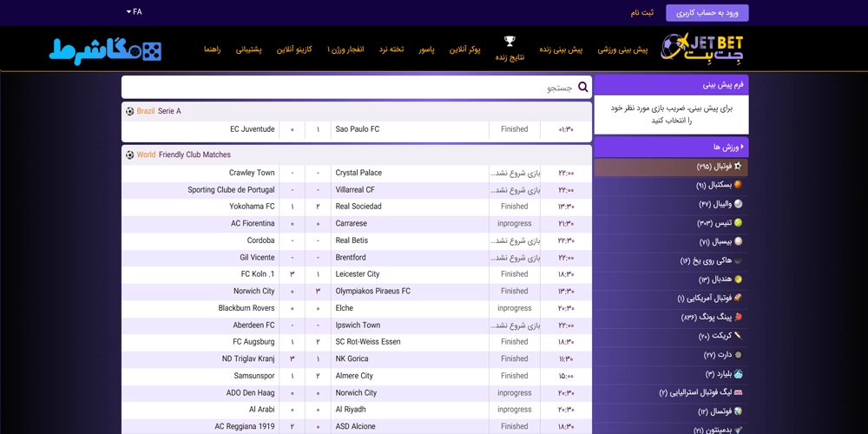Open راهنما help menu item
Image resolution: width=868 pixels, height=434 pixels.
[212, 49]
